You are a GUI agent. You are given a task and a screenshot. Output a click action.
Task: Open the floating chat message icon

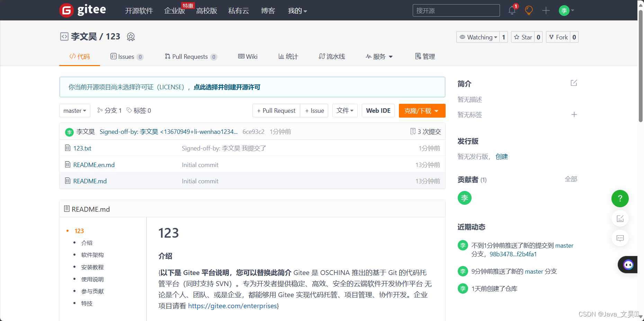click(x=620, y=238)
